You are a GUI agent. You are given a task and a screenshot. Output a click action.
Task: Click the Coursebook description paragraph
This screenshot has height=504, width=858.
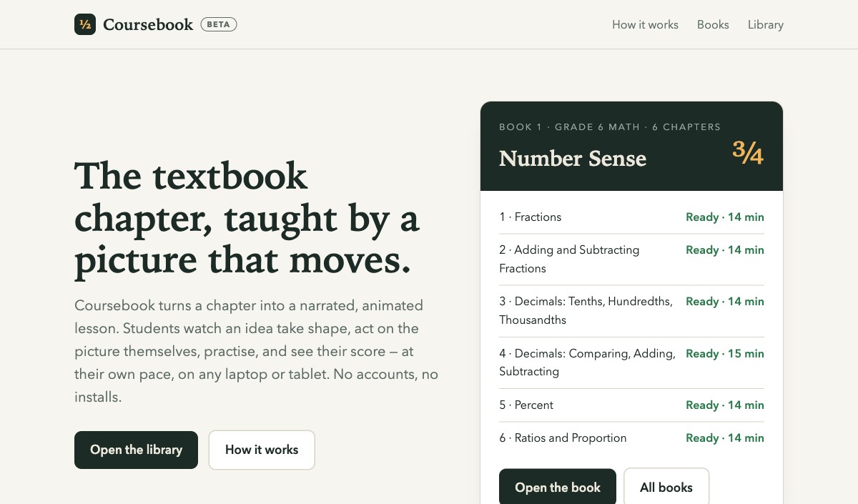point(256,351)
